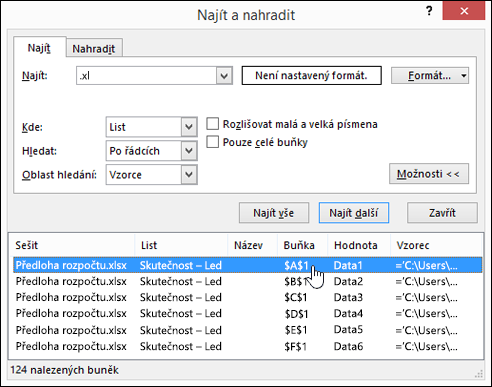Open the Formát button dropdown arrow
This screenshot has height=387, width=492.
464,76
